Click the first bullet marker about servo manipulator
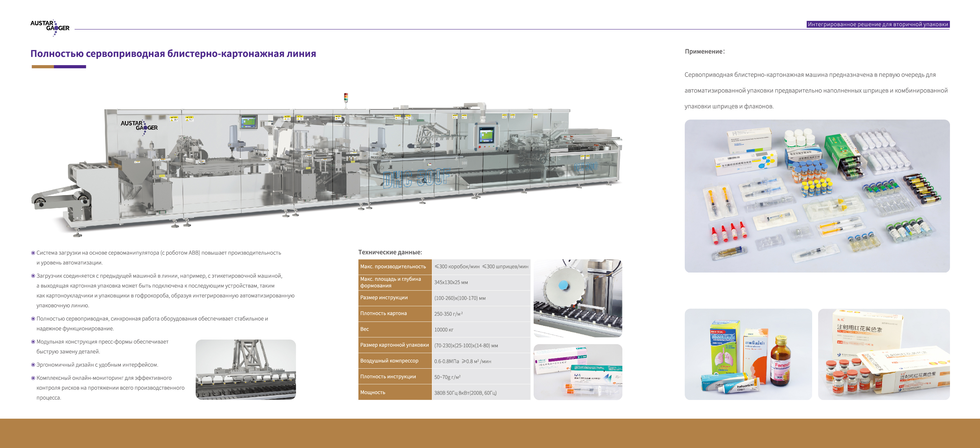980x448 pixels. point(33,253)
